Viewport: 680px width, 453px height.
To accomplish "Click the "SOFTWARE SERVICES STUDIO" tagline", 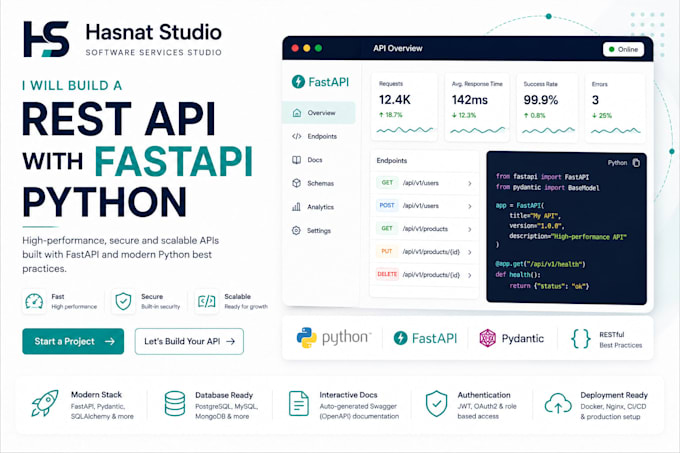I will click(154, 52).
